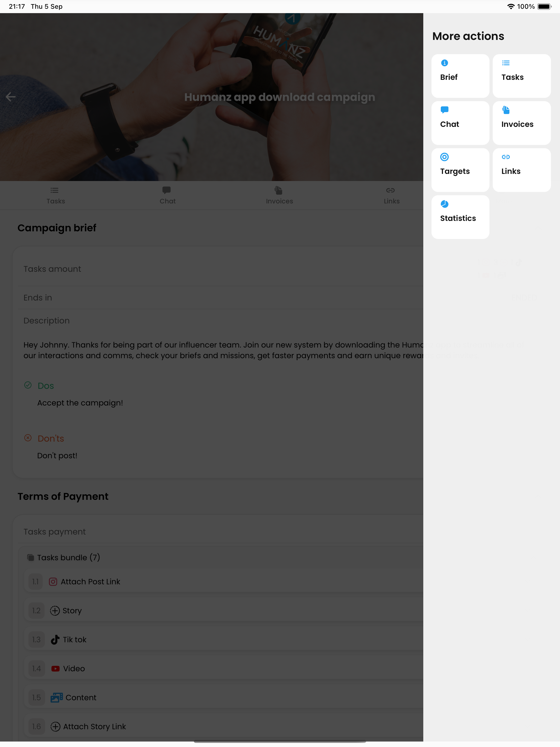Go back with the left arrow
The width and height of the screenshot is (560, 747).
click(11, 97)
